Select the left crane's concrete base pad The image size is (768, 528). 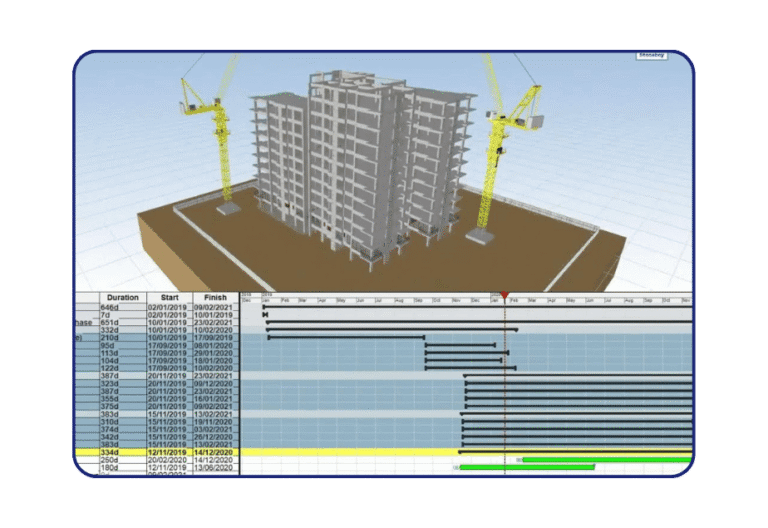pos(228,210)
